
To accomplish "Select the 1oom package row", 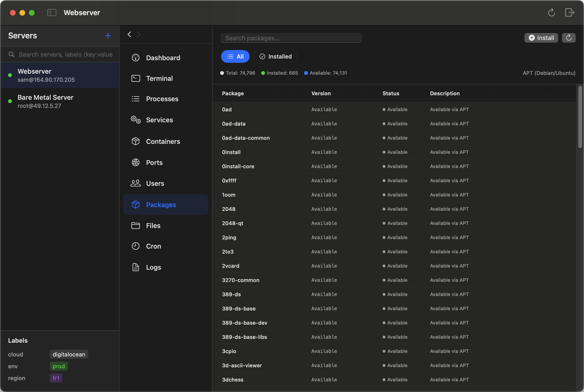I will 394,195.
